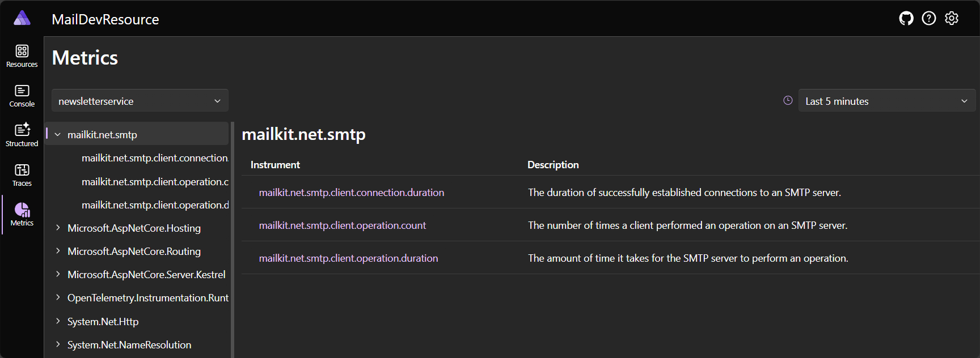
Task: Open the mailkit.net.smtp.client.connection.duration instrument link
Action: (x=352, y=193)
